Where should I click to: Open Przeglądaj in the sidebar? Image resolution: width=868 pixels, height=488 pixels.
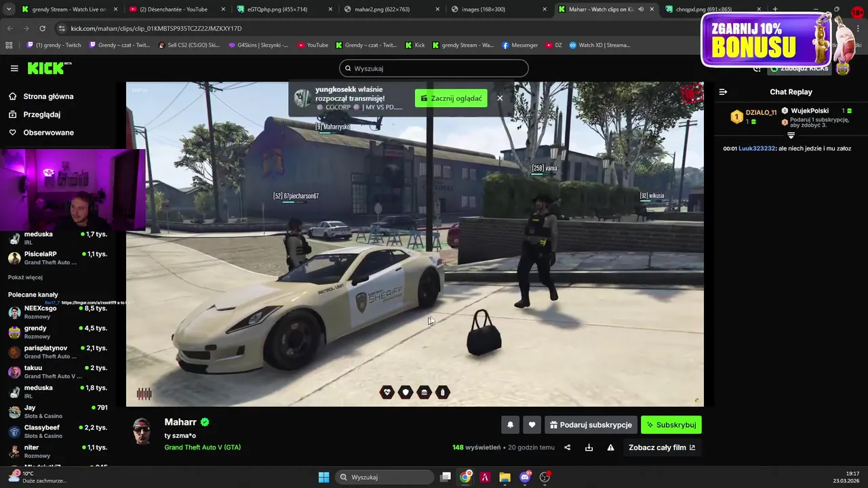(x=41, y=115)
